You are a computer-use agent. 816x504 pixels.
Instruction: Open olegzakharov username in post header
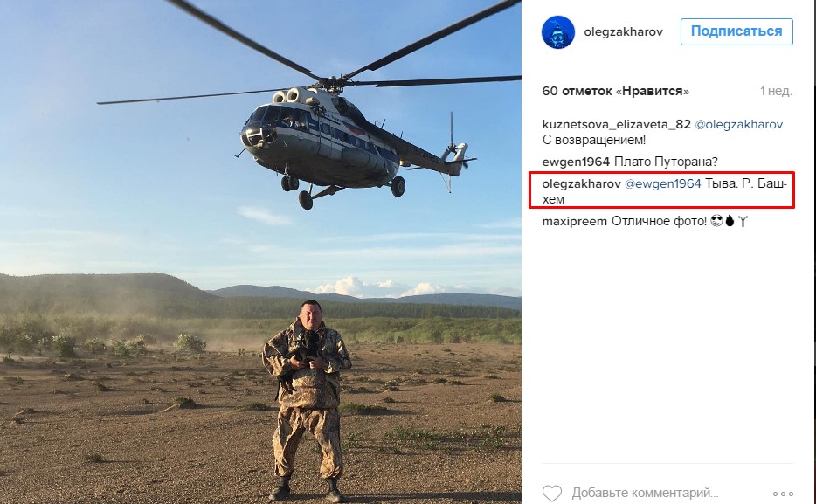(624, 32)
